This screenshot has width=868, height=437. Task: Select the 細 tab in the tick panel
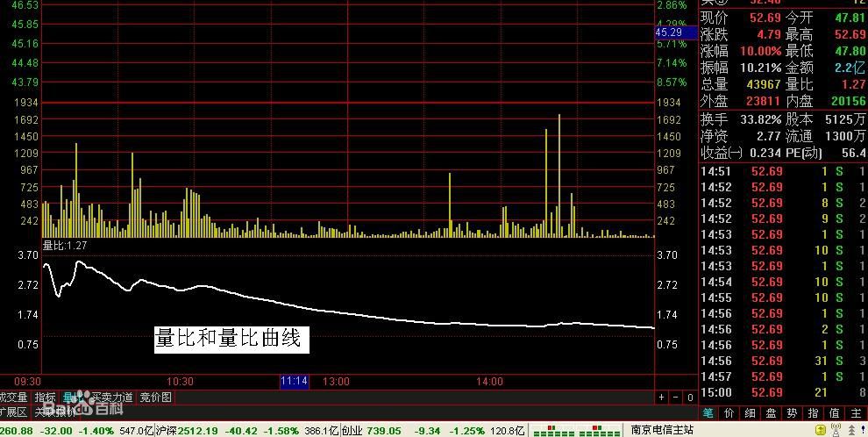pyautogui.click(x=750, y=412)
